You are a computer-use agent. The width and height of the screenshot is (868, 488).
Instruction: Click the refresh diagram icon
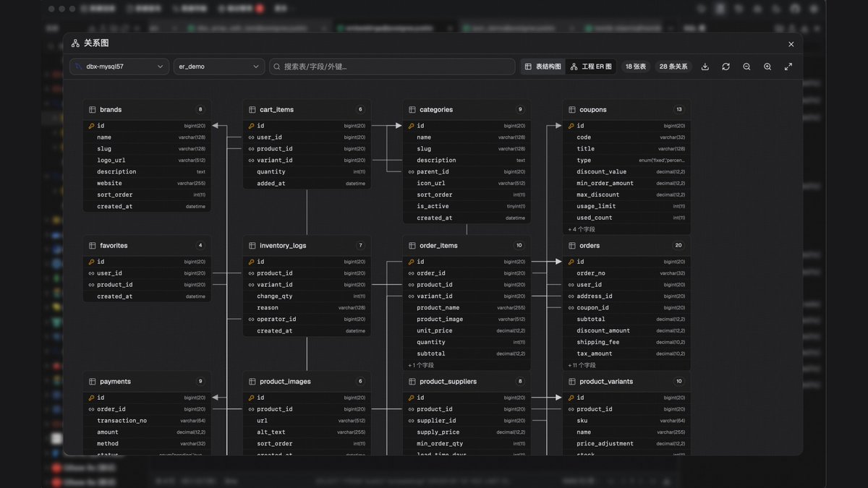[726, 67]
